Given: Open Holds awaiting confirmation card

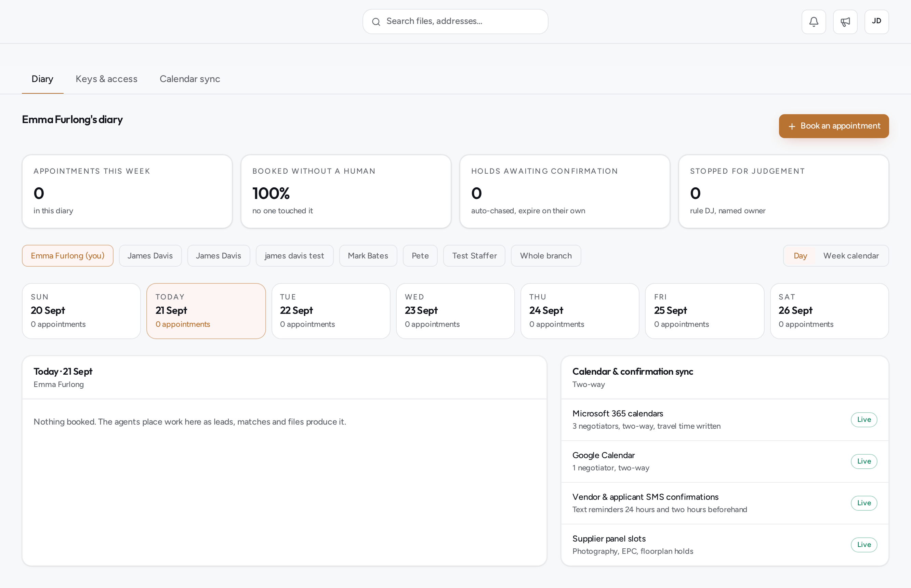Looking at the screenshot, I should [565, 191].
